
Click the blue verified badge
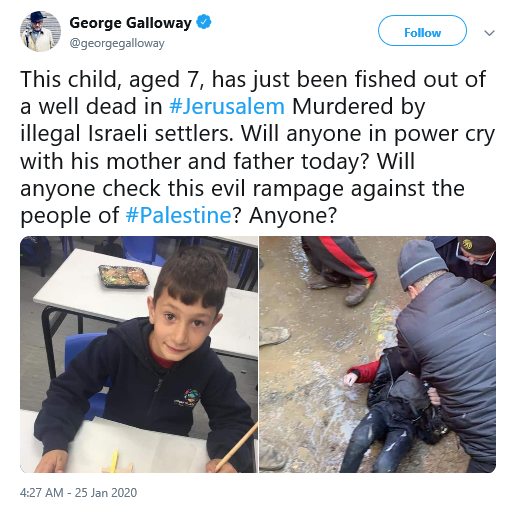[x=204, y=22]
